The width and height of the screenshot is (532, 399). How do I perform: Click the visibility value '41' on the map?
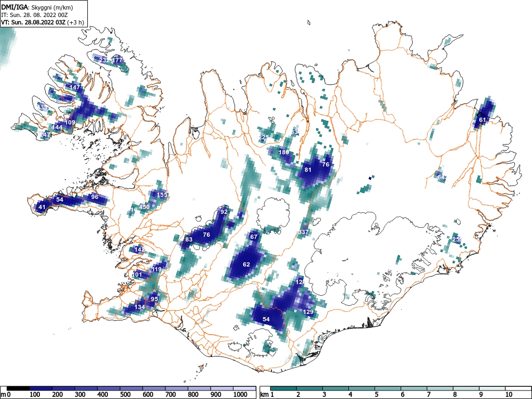41,207
